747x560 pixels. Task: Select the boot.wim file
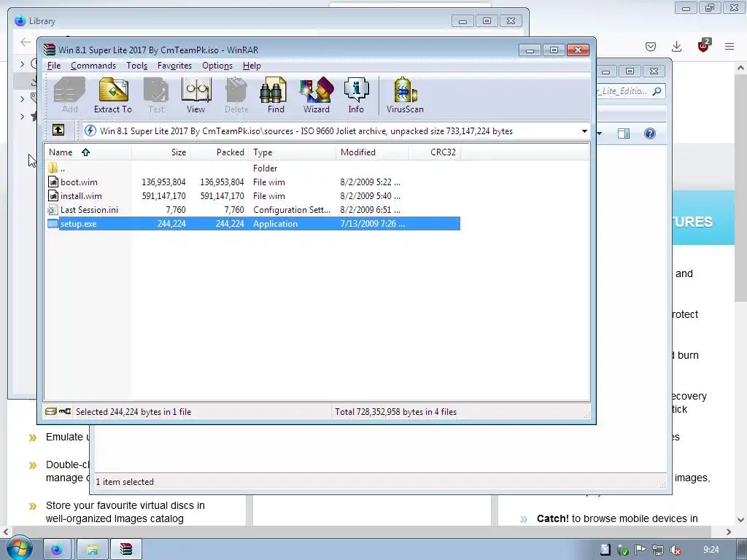[x=253, y=182]
